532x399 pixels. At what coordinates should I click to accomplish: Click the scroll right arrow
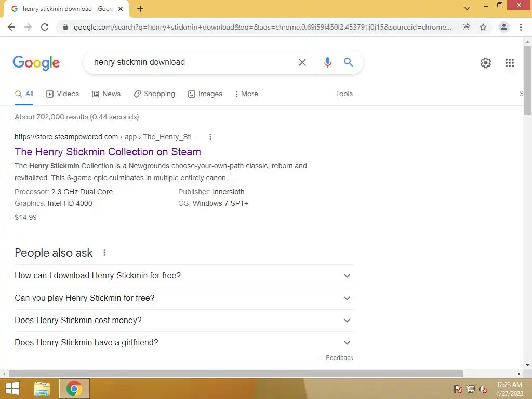(519, 374)
